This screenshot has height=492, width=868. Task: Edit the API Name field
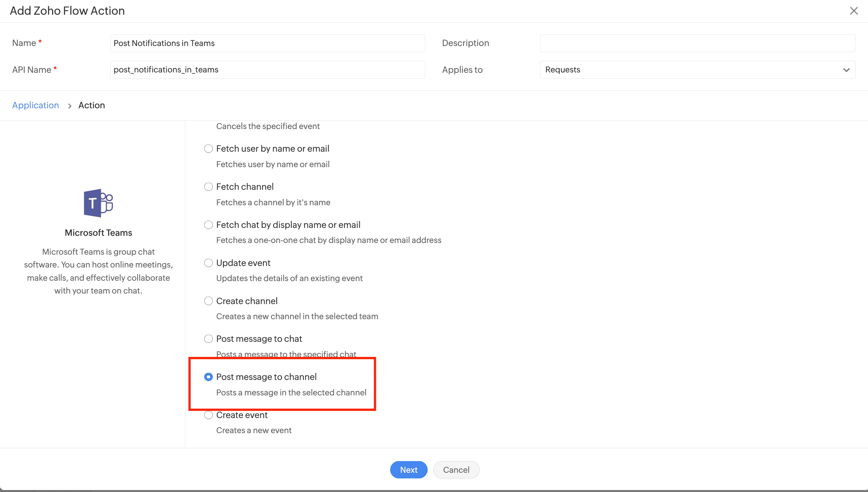point(267,70)
